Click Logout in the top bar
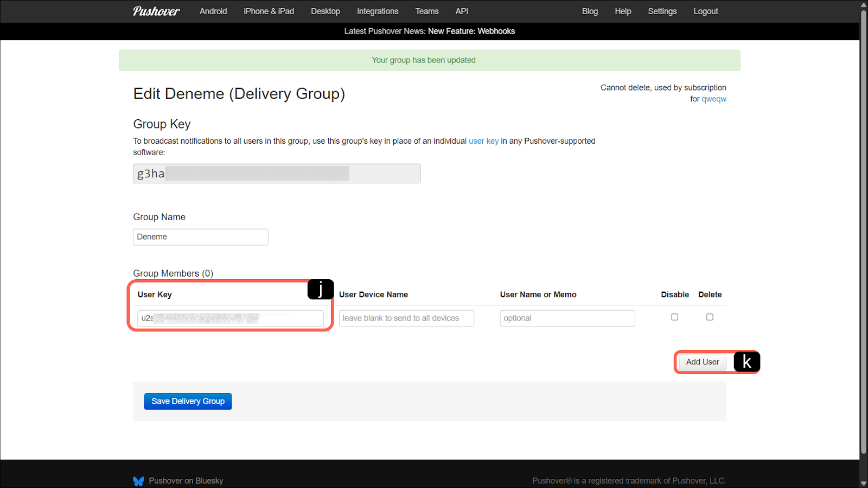 pyautogui.click(x=705, y=11)
